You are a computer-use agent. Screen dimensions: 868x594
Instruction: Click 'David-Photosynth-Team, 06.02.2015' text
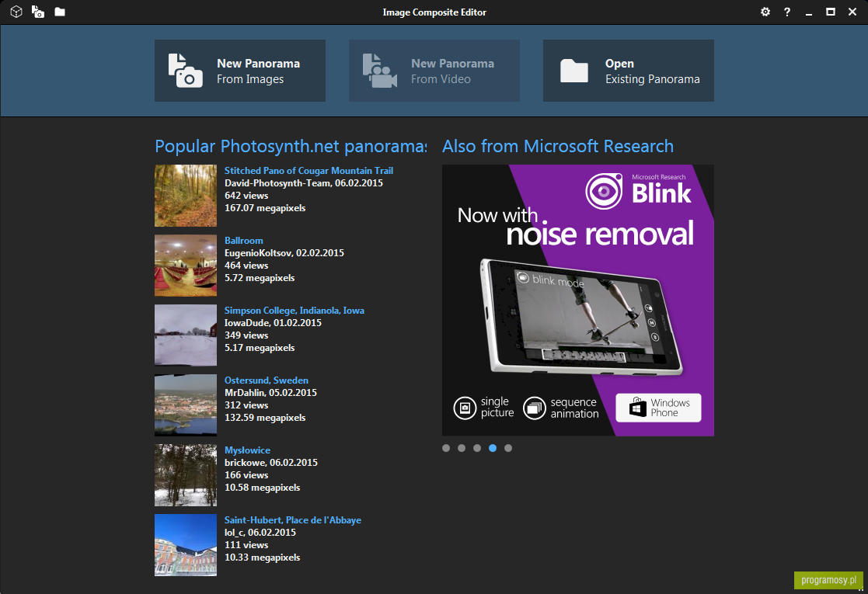pyautogui.click(x=304, y=182)
